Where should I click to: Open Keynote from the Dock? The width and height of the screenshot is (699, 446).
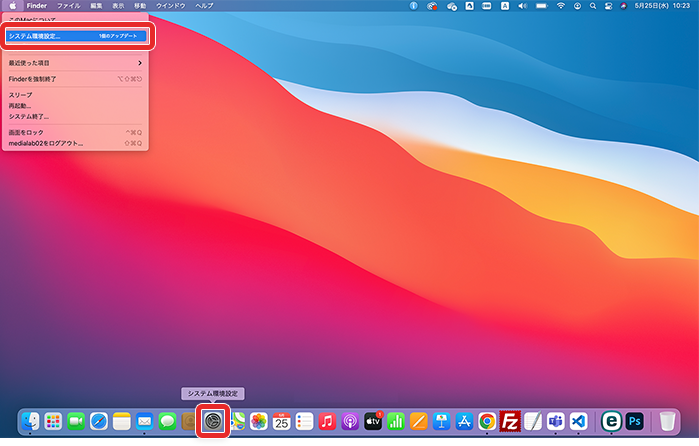[441, 421]
